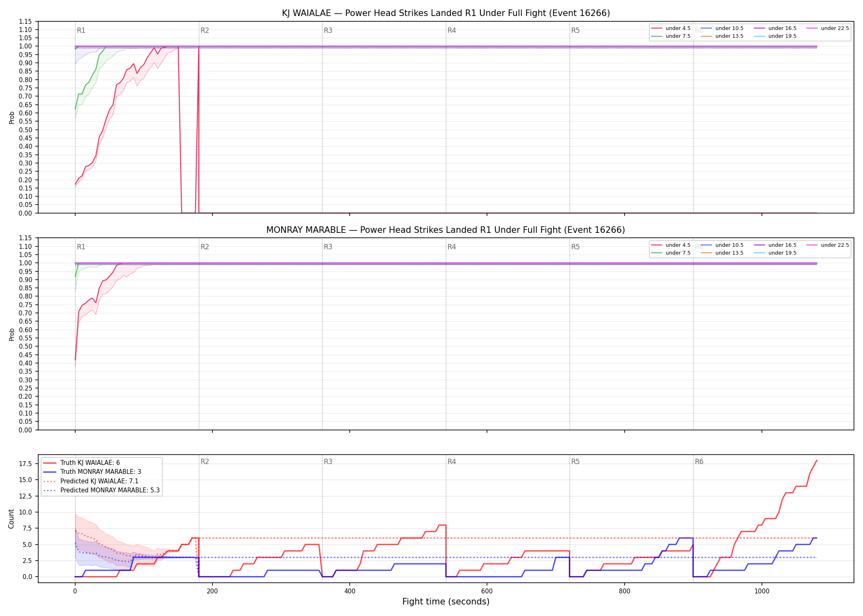This screenshot has width=863, height=616.
Task: Click the R6 round marker in bottom chart
Action: click(699, 462)
